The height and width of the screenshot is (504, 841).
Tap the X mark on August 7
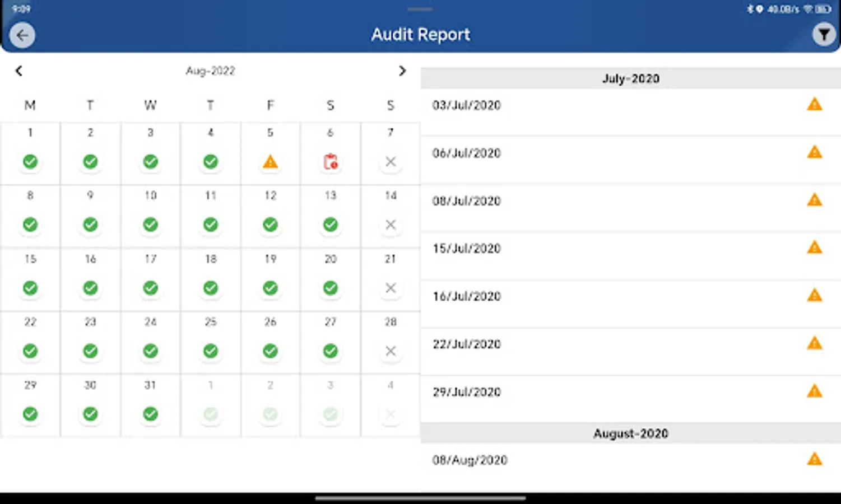(x=390, y=161)
